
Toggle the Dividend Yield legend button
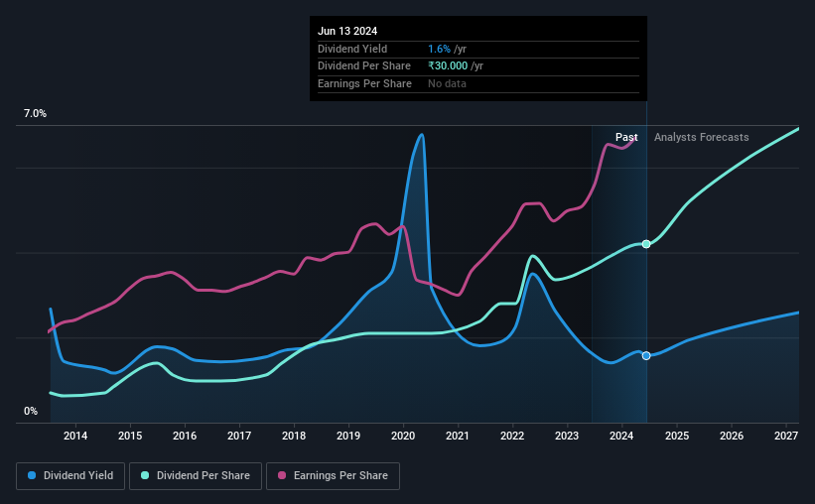click(x=70, y=476)
